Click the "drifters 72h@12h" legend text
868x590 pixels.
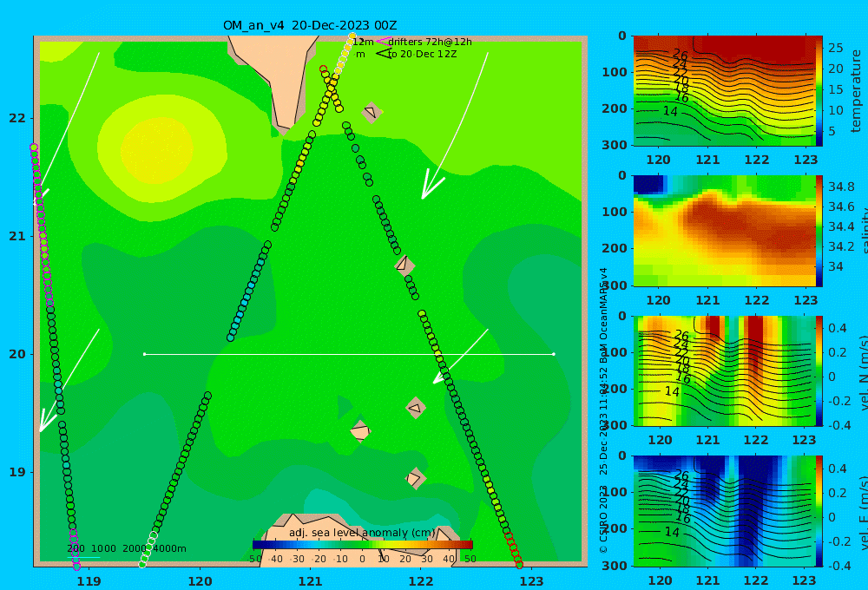430,42
